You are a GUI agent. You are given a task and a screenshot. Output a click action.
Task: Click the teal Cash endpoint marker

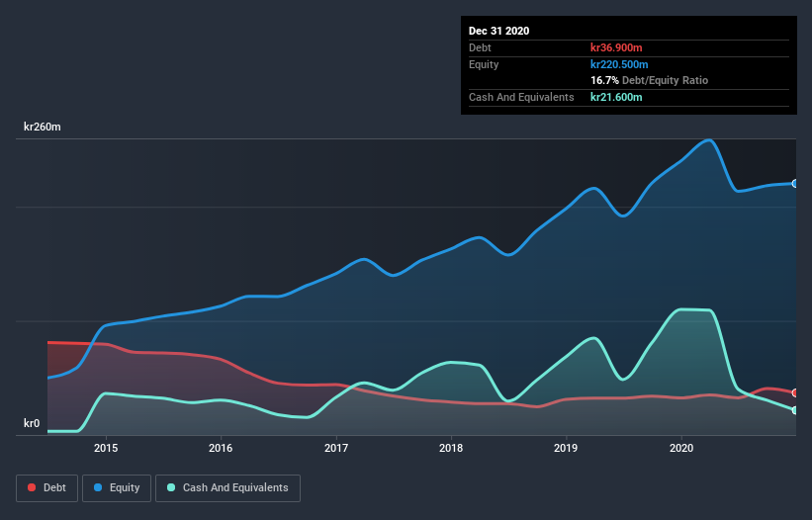point(795,410)
